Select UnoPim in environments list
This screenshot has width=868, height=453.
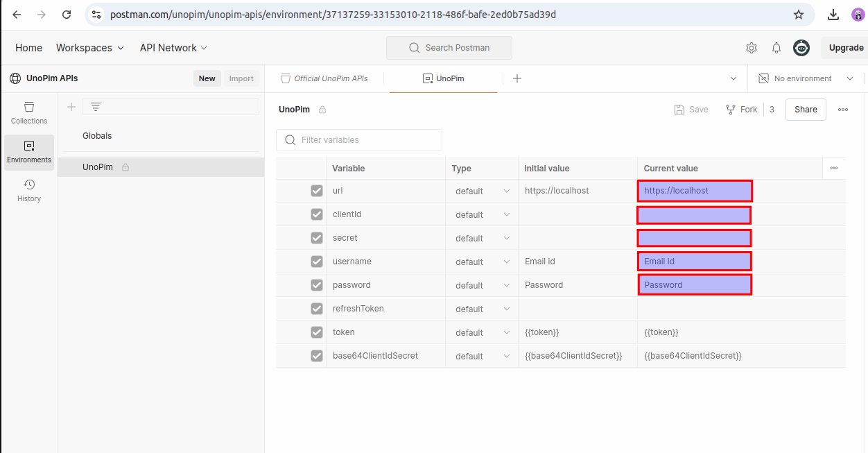[x=161, y=167]
